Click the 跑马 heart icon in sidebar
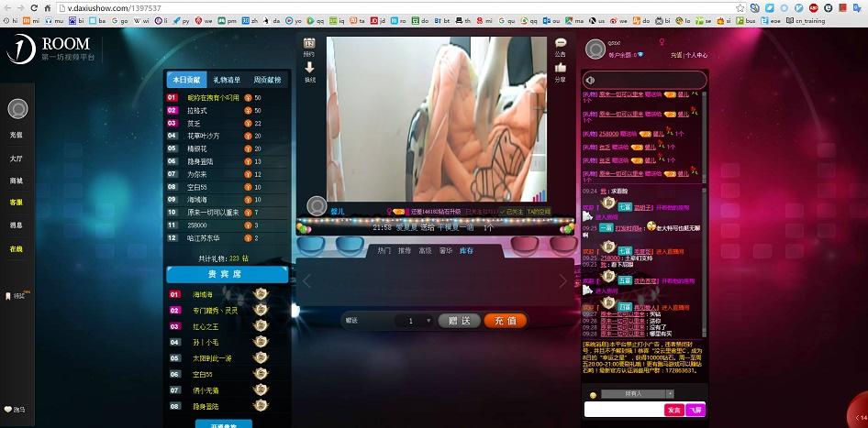The height and width of the screenshot is (428, 868). point(7,410)
